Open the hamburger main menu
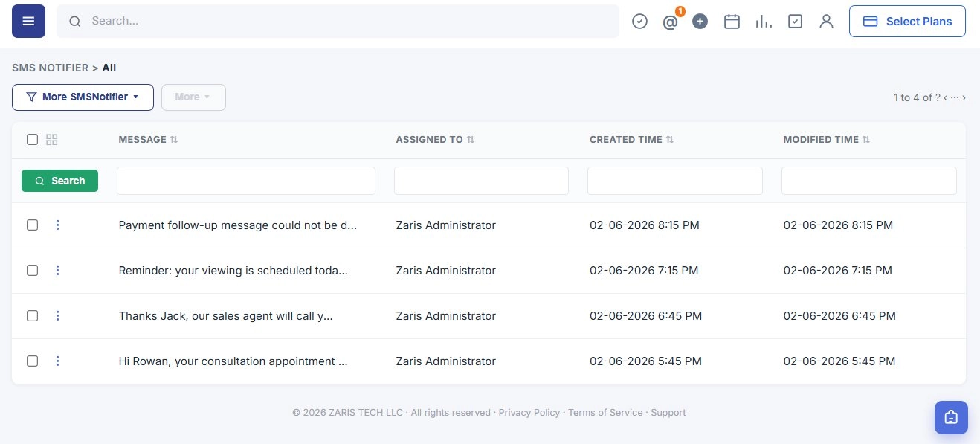This screenshot has height=444, width=980. [x=28, y=21]
